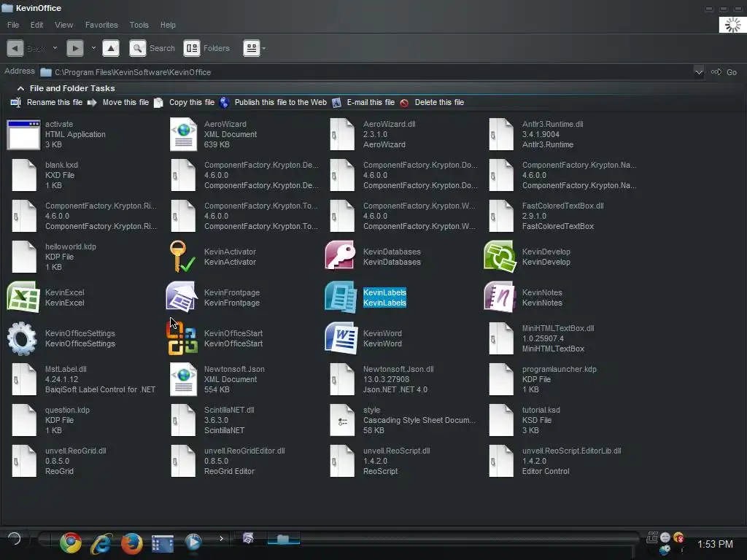Select Antlr3.Runtime.dll file name

pyautogui.click(x=552, y=124)
